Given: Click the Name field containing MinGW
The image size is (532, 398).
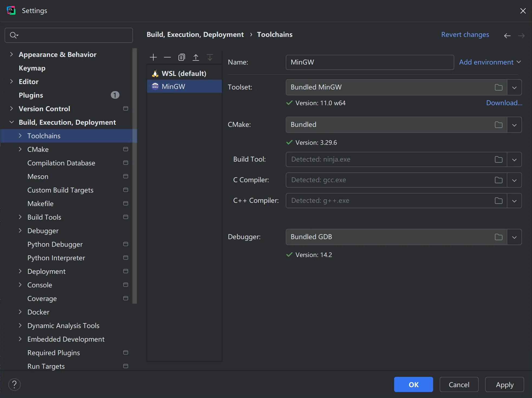Looking at the screenshot, I should (x=370, y=62).
